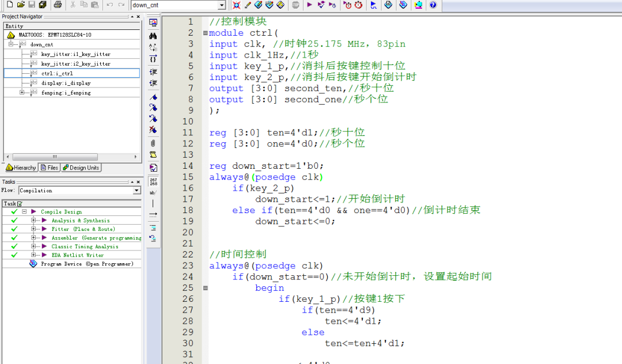Open the Programmer from the top toolbar

[403, 5]
